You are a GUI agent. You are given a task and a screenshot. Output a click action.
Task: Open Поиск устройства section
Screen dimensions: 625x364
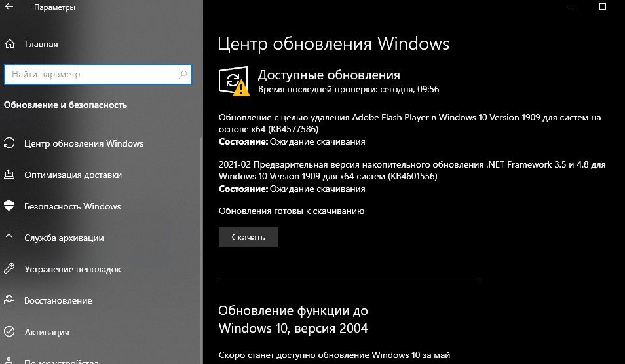coord(62,361)
